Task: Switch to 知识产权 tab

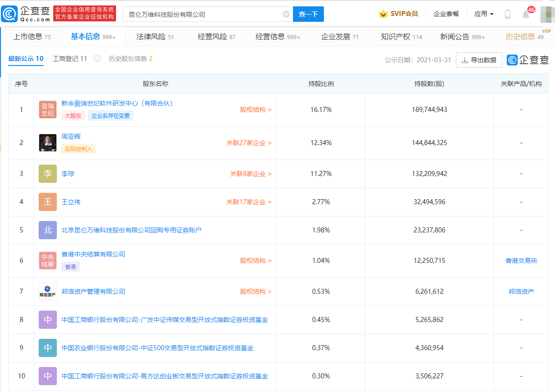Action: [402, 37]
